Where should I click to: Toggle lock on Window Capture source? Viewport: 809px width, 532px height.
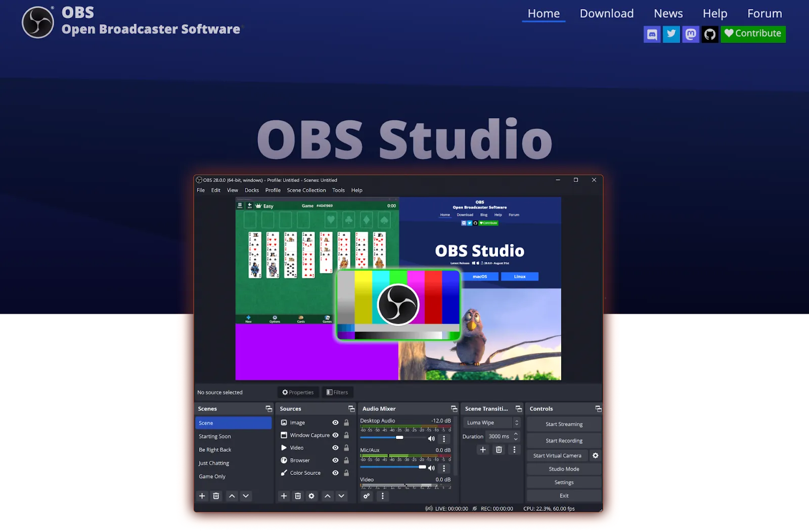tap(346, 436)
